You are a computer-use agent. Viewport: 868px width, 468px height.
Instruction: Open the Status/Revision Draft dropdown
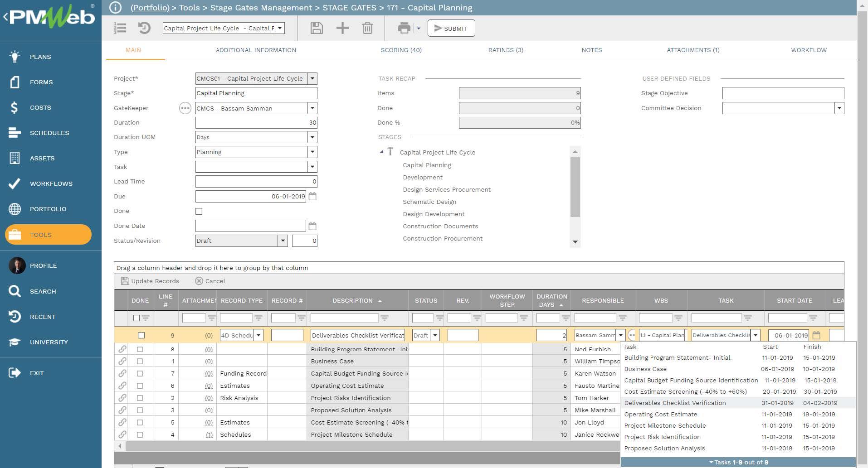point(283,241)
